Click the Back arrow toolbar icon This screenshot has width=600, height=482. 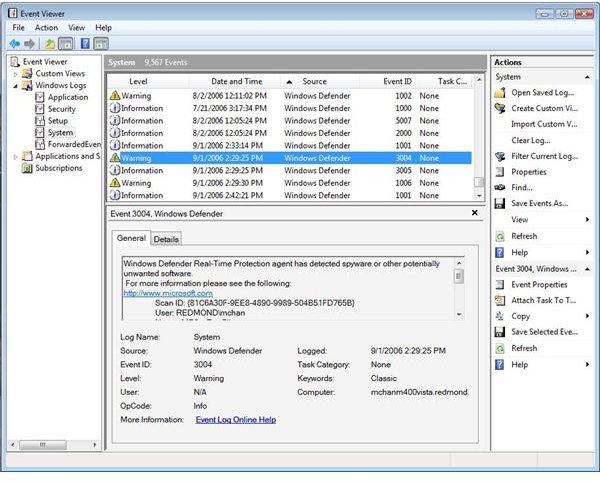[x=15, y=44]
